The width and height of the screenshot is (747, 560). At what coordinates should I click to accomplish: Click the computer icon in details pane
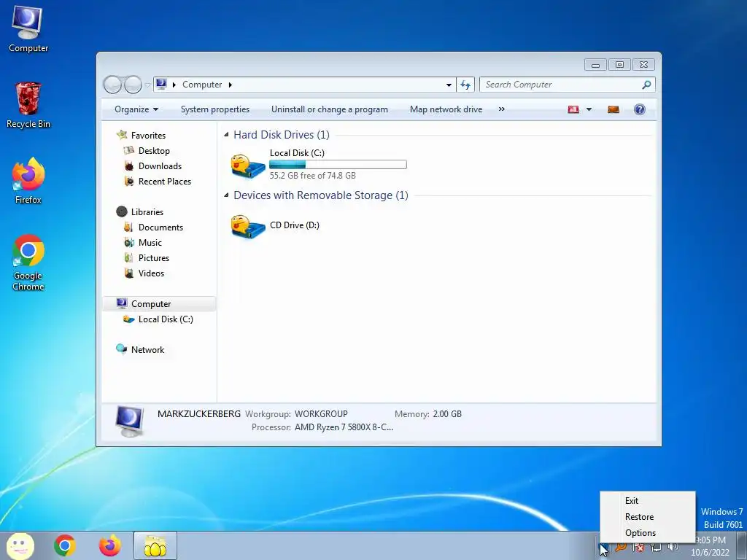(130, 421)
